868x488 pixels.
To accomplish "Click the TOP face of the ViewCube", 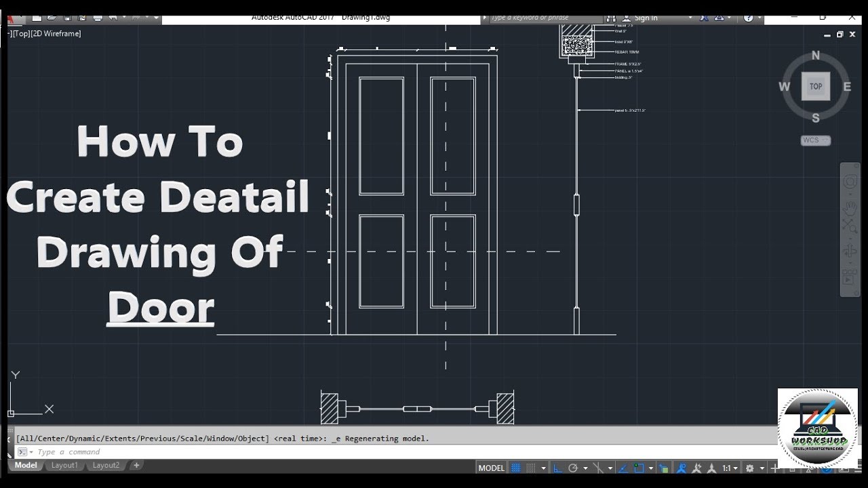I will pyautogui.click(x=816, y=86).
